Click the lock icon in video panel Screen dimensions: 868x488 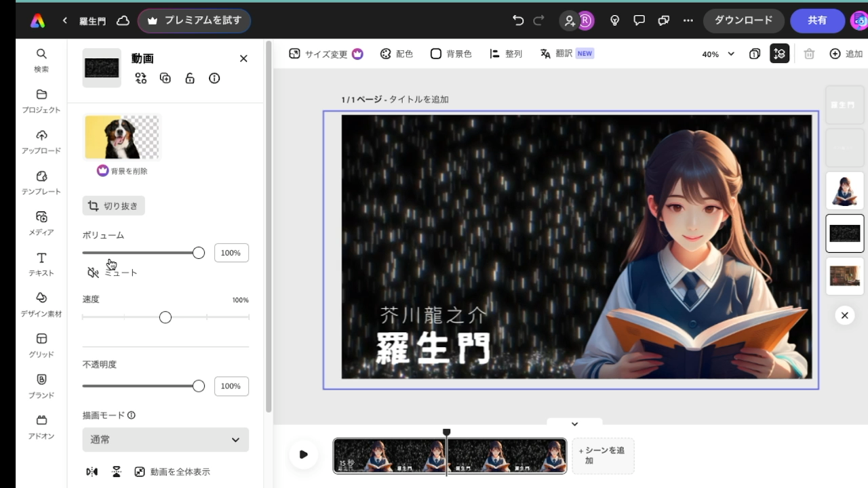pos(190,79)
